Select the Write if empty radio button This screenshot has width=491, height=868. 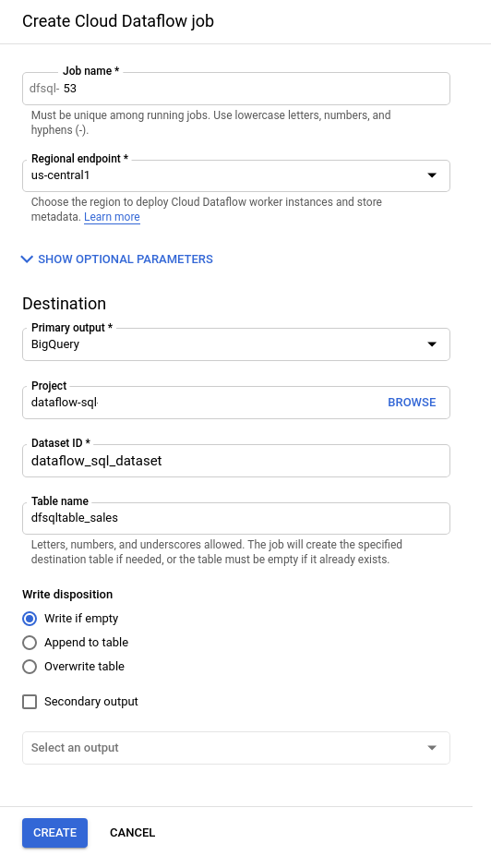(30, 619)
